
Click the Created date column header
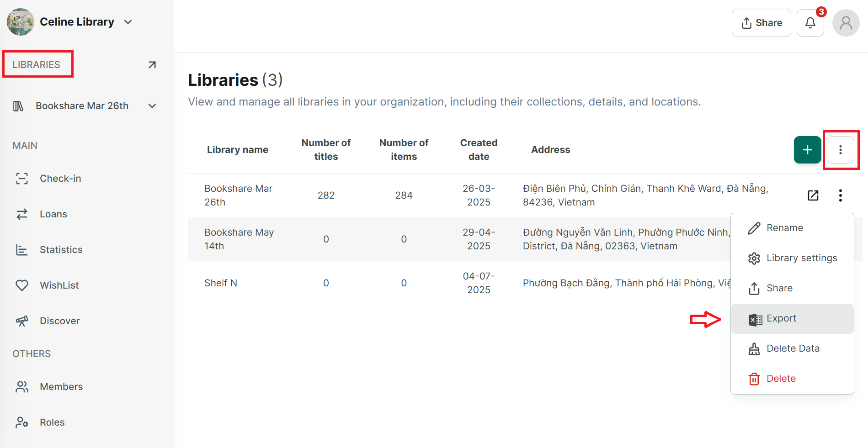[x=479, y=150]
